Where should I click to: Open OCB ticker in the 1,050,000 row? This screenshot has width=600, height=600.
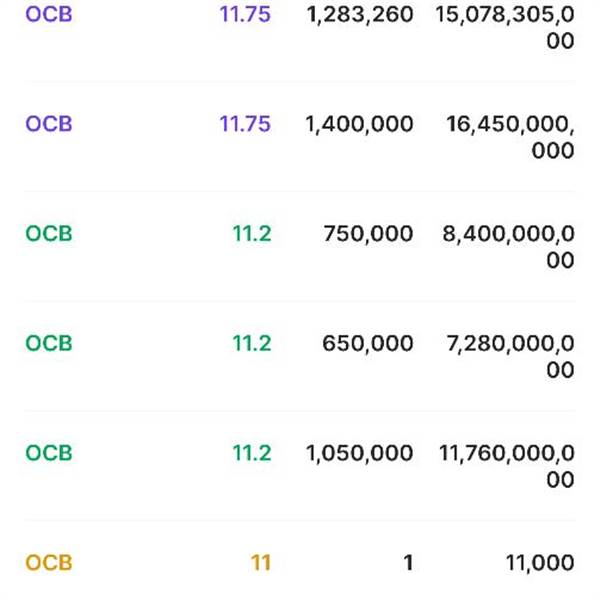click(x=49, y=453)
